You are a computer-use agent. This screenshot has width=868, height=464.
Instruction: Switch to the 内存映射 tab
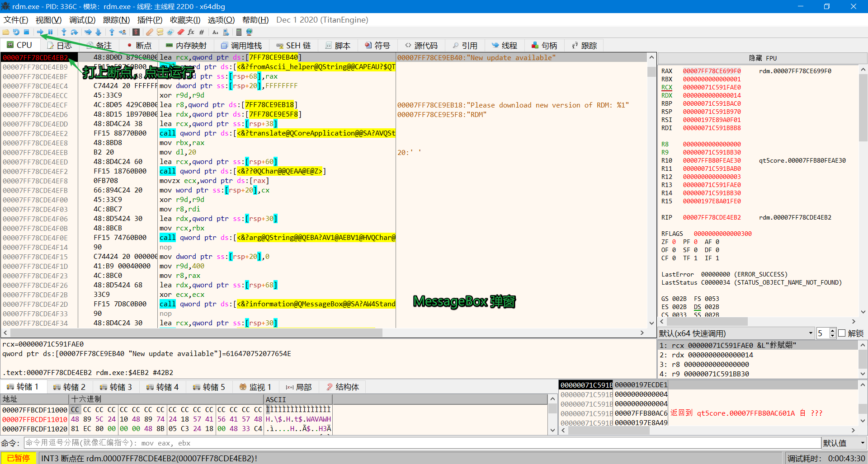click(186, 46)
